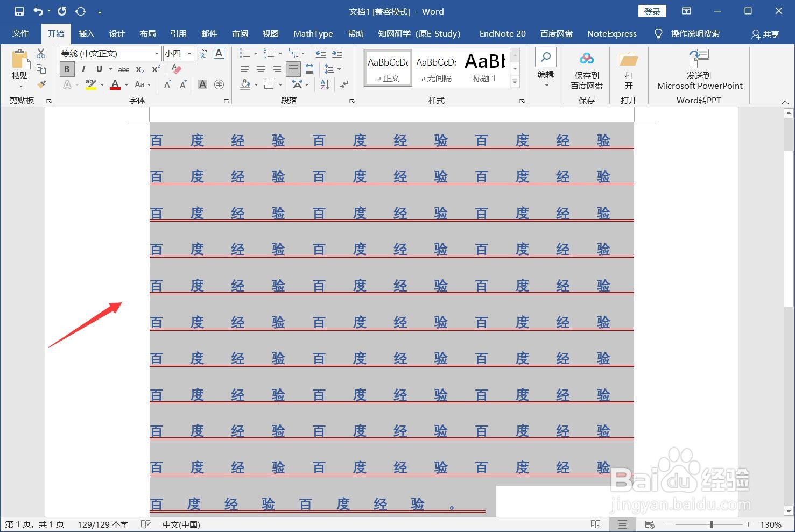Toggle justify alignment
The image size is (795, 532).
coord(293,69)
